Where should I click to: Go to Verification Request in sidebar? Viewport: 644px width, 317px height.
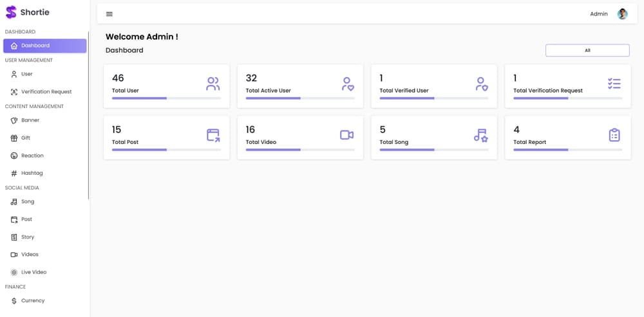[x=46, y=92]
